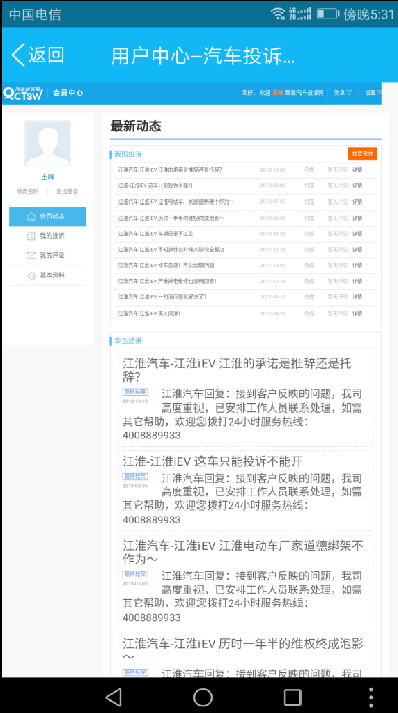Click the home icon for 会员动态
The height and width of the screenshot is (713, 398).
[31, 216]
